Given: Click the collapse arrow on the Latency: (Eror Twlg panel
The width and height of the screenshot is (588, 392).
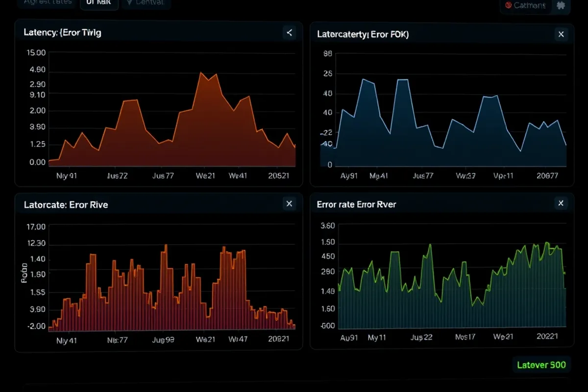Looking at the screenshot, I should click(289, 33).
